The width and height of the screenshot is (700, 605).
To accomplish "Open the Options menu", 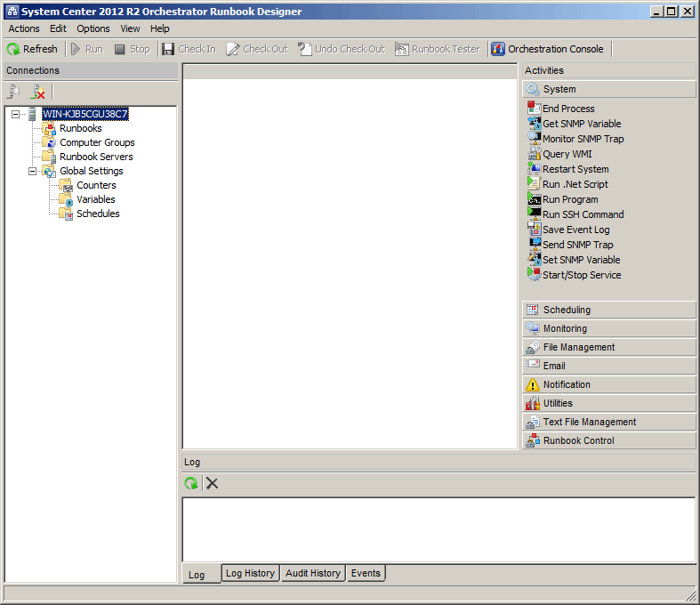I will pos(93,29).
